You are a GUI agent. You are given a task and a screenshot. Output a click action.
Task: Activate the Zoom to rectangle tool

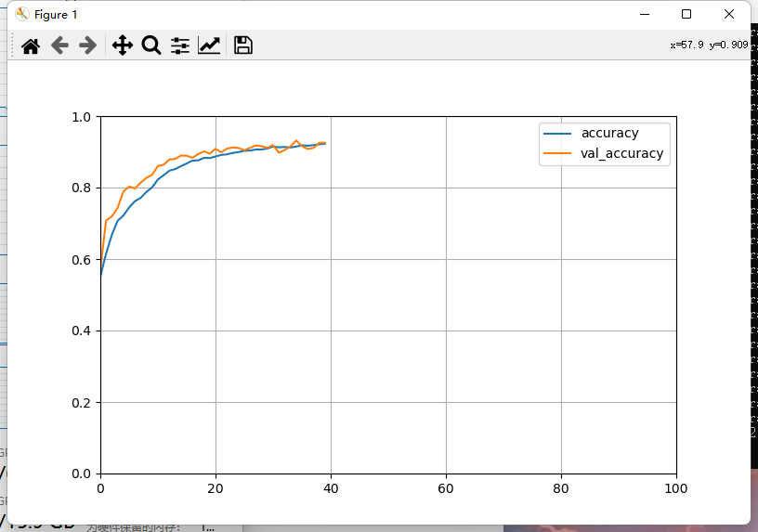pyautogui.click(x=151, y=45)
